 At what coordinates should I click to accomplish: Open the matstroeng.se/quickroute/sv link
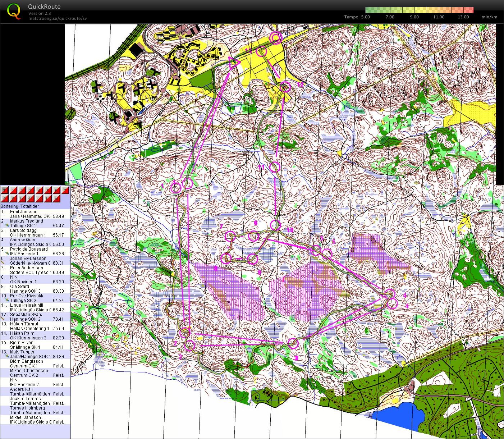point(58,18)
